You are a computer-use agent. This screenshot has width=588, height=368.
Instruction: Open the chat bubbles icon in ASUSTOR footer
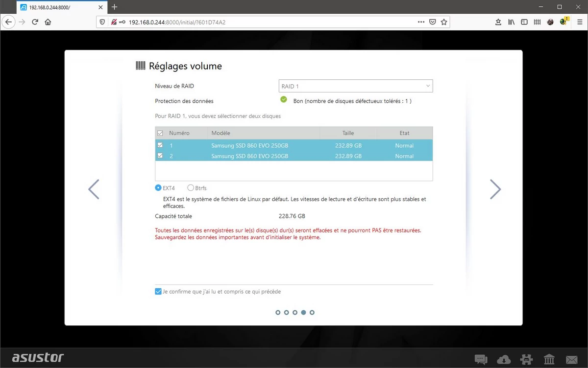pos(481,360)
